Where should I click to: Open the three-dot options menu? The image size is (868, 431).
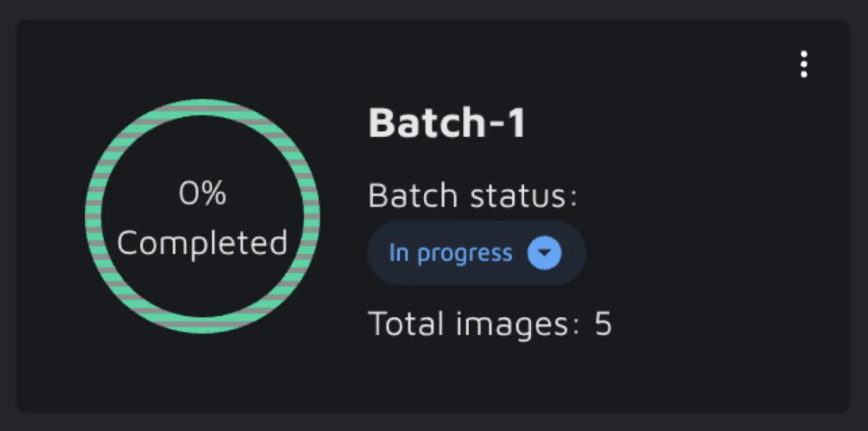pos(804,64)
